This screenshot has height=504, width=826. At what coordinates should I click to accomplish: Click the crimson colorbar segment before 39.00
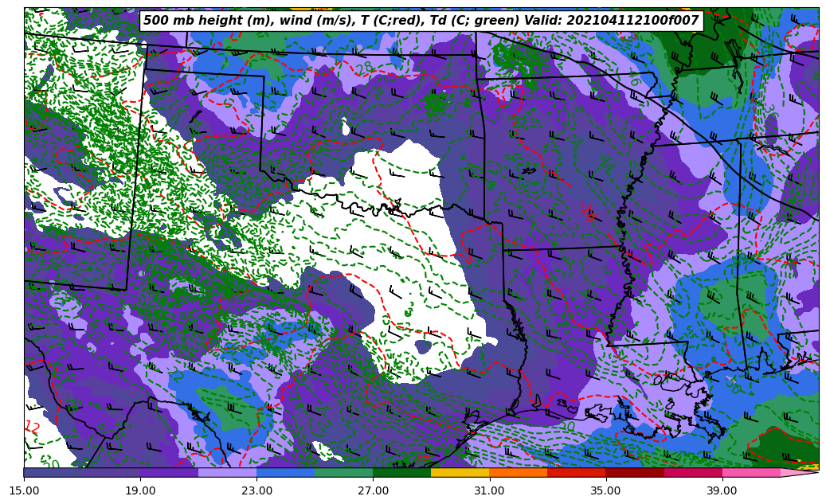[x=693, y=472]
